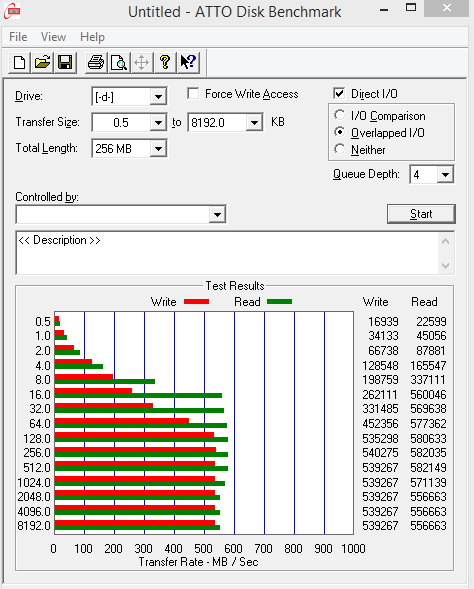Click the four-arrow move toolbar icon
This screenshot has height=589, width=474.
point(142,62)
